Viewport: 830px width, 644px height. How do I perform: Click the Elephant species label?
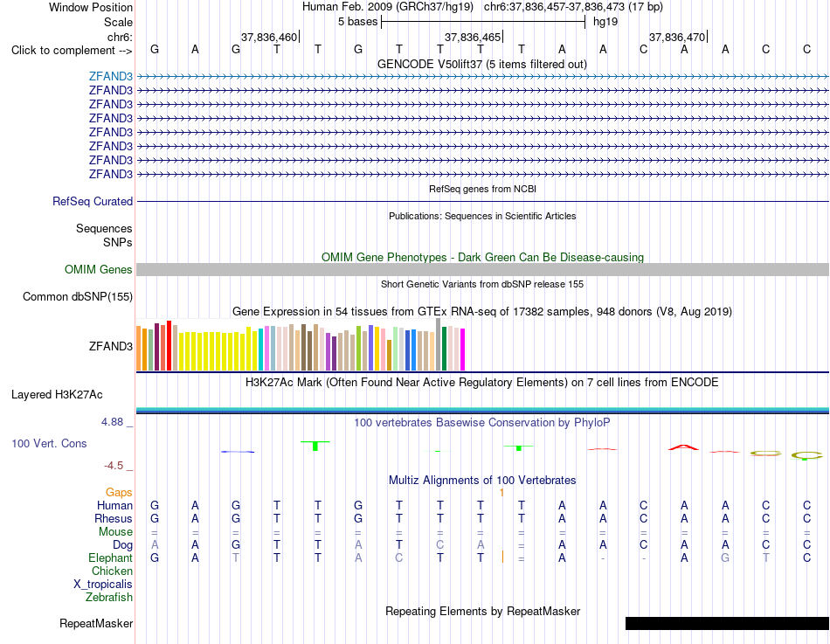[111, 557]
